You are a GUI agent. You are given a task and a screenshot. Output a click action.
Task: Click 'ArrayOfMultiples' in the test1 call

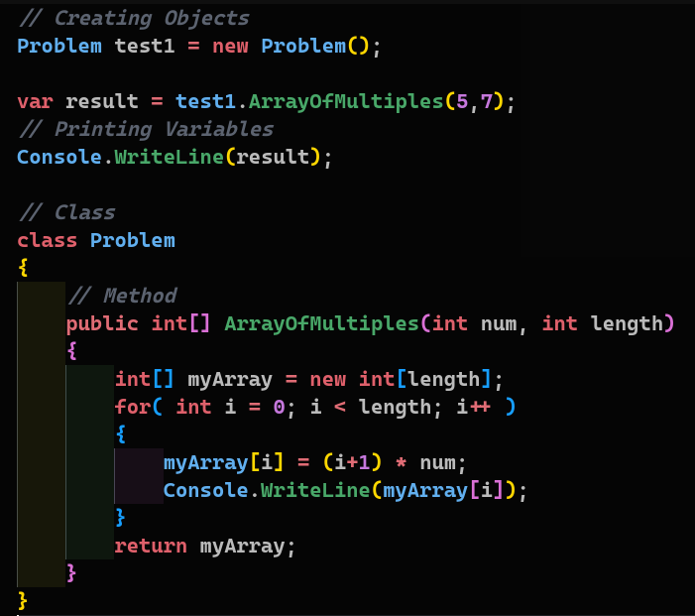tap(346, 101)
